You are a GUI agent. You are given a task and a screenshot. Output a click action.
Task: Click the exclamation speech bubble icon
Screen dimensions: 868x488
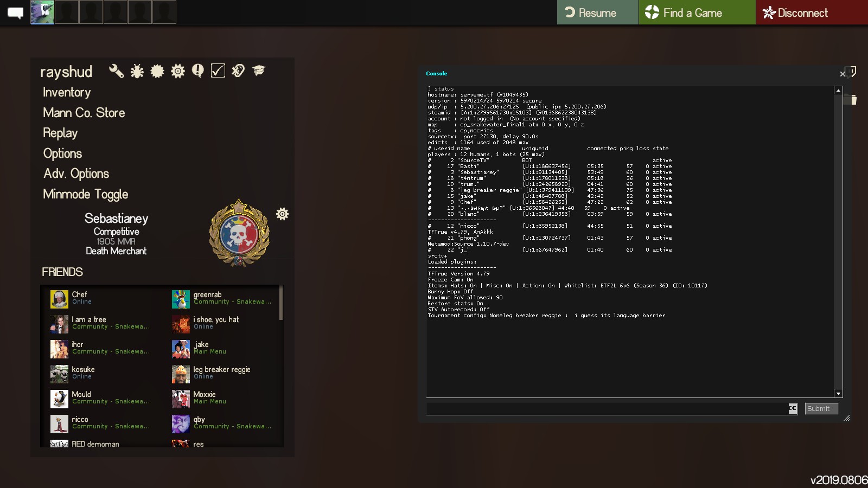click(x=198, y=71)
